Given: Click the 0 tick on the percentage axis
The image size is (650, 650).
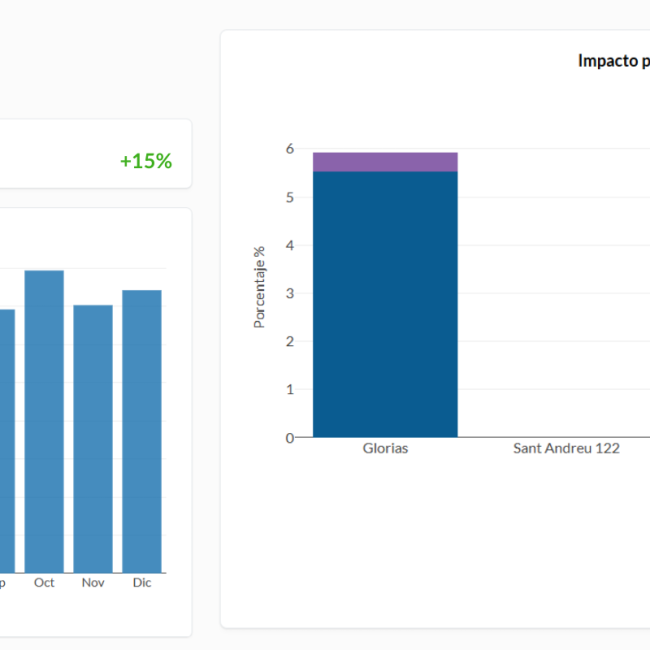Looking at the screenshot, I should tap(290, 437).
